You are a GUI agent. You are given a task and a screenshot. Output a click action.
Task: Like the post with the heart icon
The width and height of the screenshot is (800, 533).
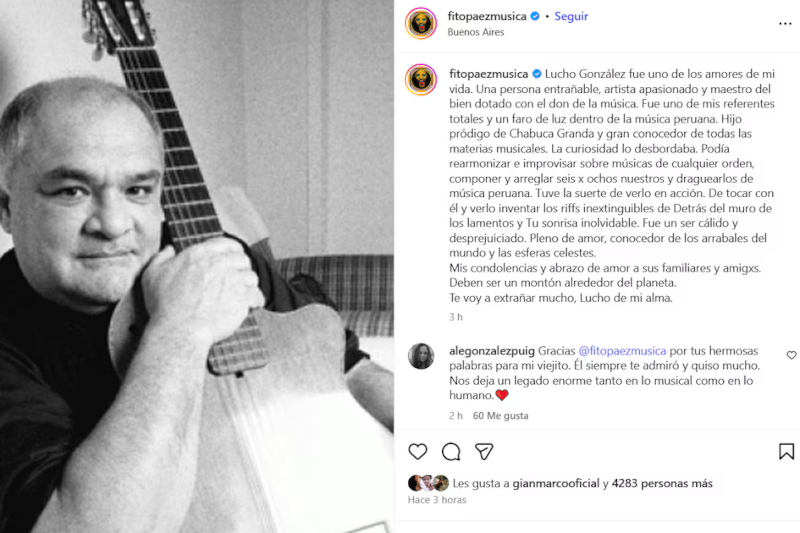[x=417, y=451]
